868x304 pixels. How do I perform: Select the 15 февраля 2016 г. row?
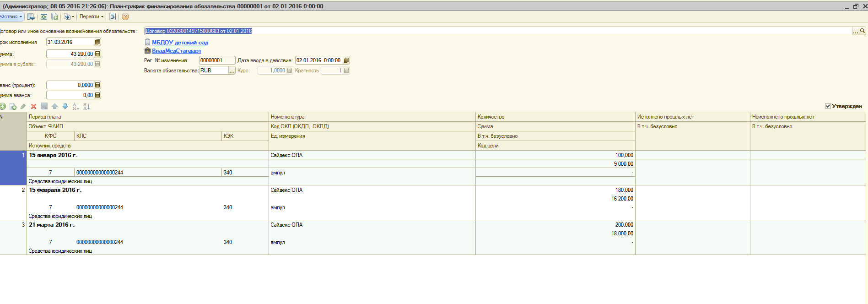[55, 190]
